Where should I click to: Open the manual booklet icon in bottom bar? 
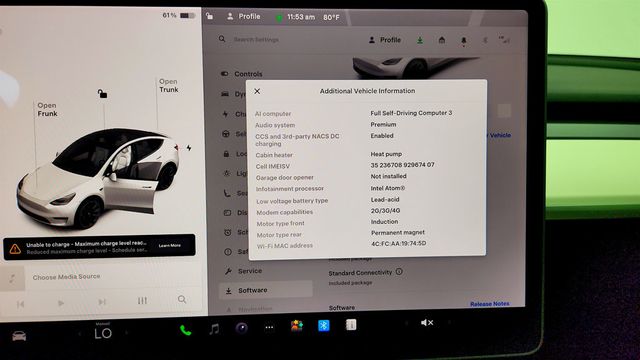click(x=351, y=324)
